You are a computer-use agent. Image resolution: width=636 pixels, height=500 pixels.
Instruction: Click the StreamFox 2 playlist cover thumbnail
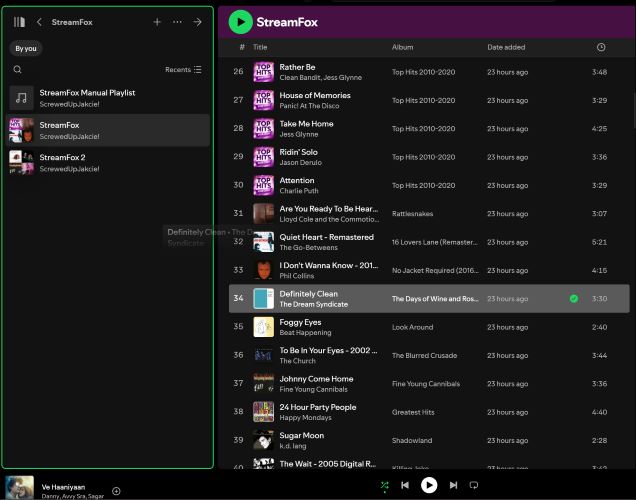click(x=21, y=163)
